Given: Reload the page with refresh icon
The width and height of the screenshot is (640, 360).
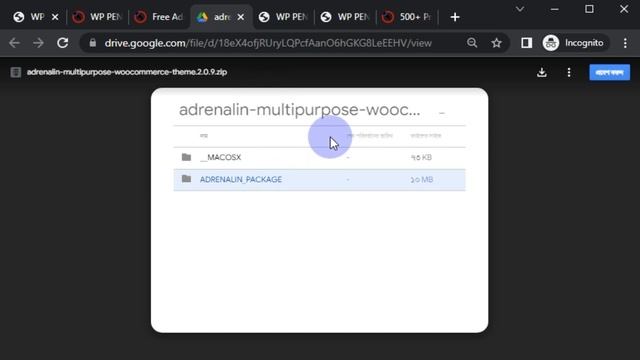Looking at the screenshot, I should click(62, 43).
